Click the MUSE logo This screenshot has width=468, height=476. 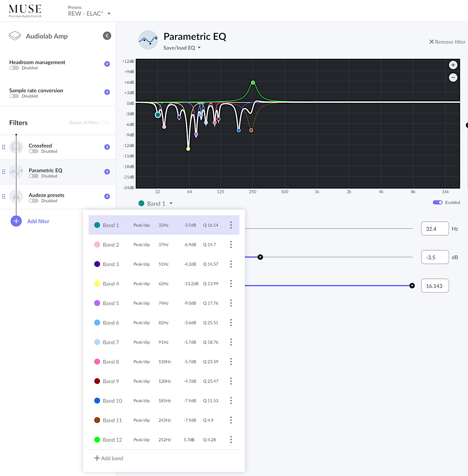(x=25, y=11)
